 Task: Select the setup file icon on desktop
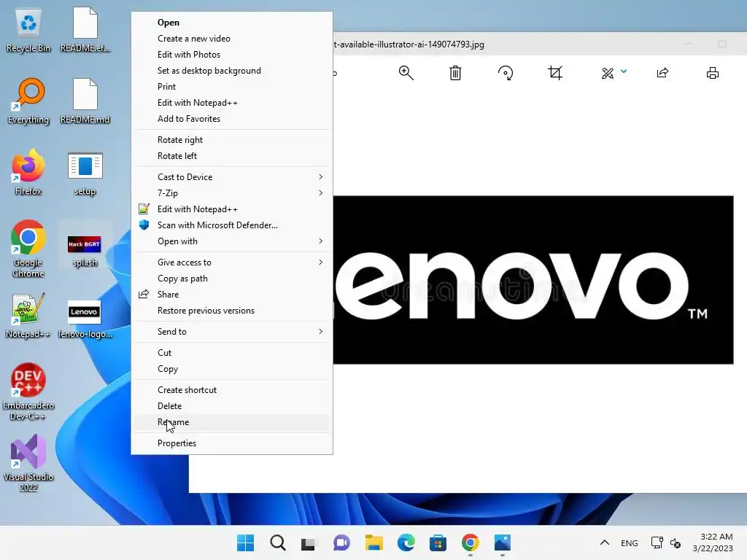(85, 174)
